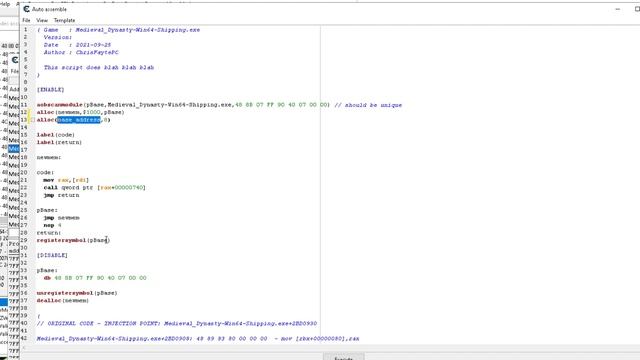Click the 'call qword ptr [rax+00000740]' instruction
Viewport: 640px width, 360px height.
point(94,187)
